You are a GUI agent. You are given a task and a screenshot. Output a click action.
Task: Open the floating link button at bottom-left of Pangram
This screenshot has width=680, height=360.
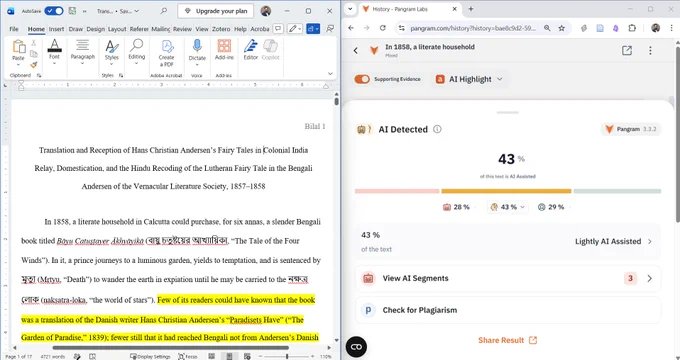coord(356,347)
